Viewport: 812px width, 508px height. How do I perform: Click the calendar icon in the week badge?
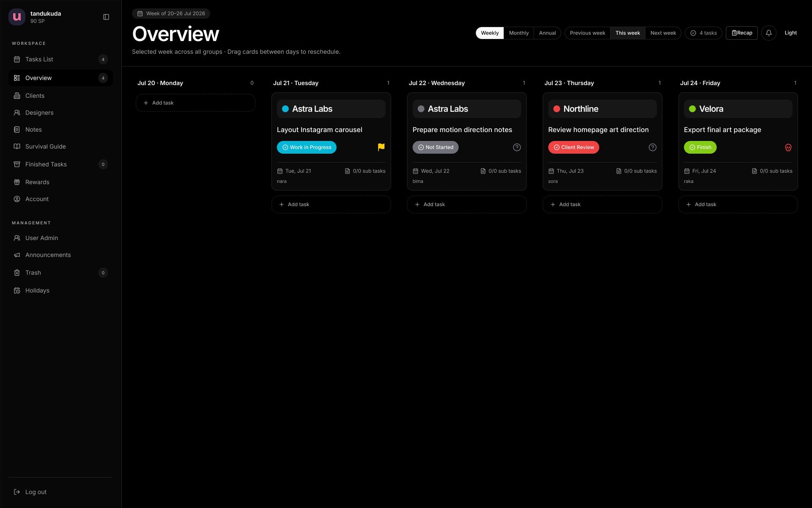click(140, 14)
